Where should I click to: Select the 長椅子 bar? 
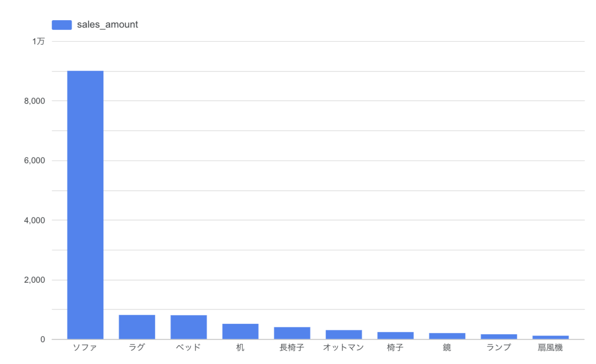(x=292, y=333)
